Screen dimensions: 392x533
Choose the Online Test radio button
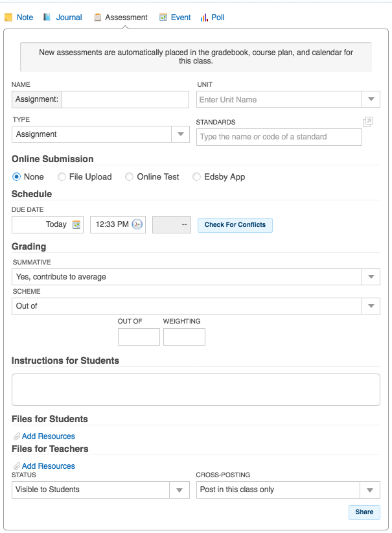[130, 176]
